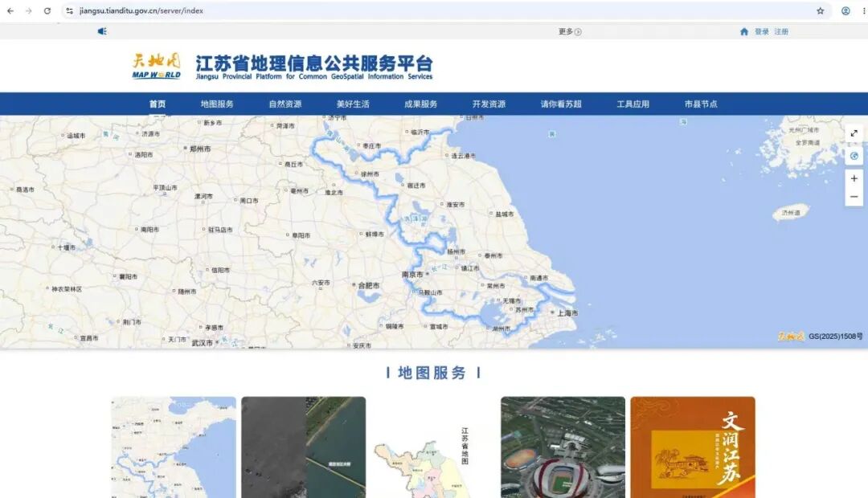Go back with the browser back arrow
The width and height of the screenshot is (868, 498).
click(10, 10)
